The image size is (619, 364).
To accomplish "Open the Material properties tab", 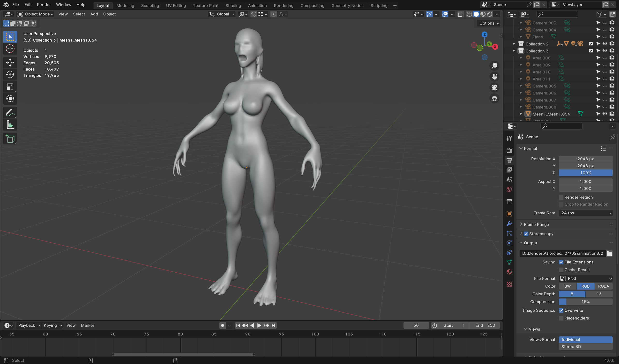I will coord(509,272).
